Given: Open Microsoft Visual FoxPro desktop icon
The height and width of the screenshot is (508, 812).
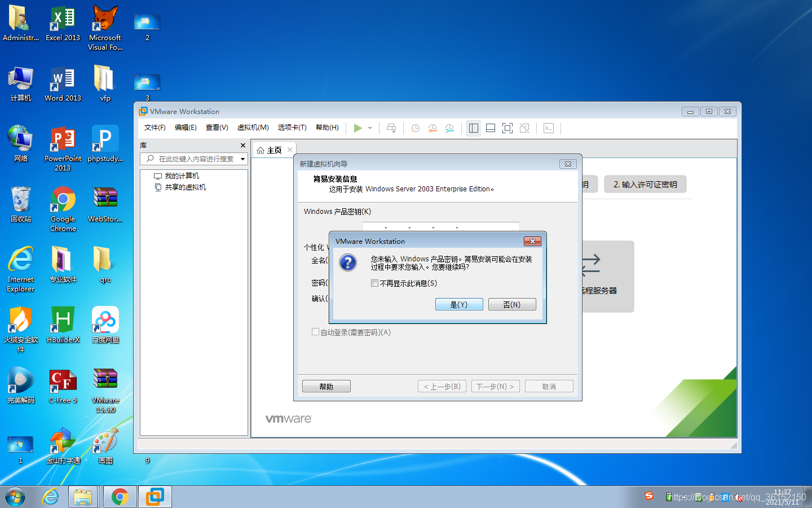Looking at the screenshot, I should click(x=105, y=28).
